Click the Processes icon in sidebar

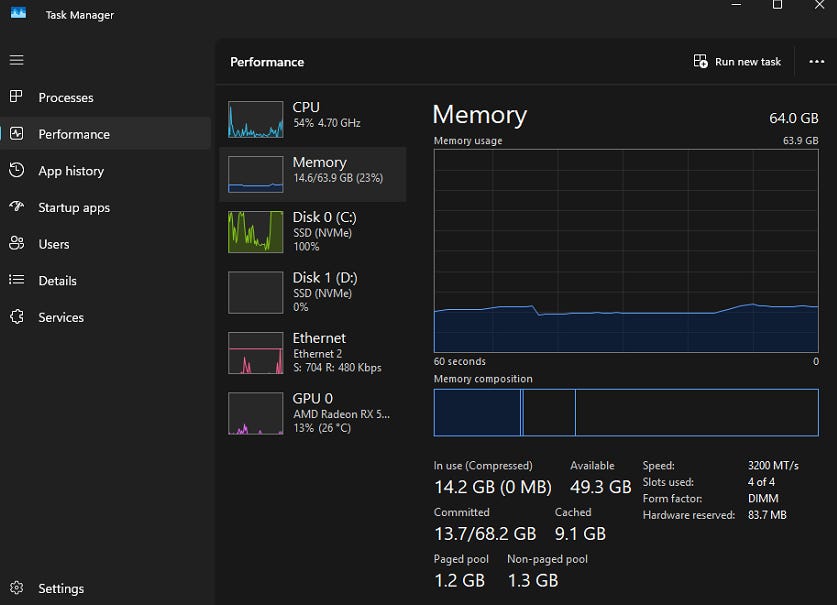point(16,97)
